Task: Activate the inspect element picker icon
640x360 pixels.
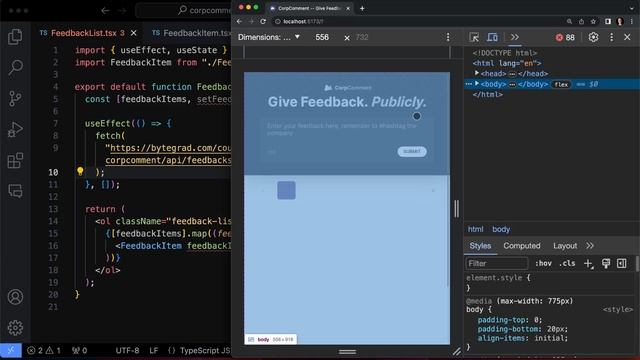Action: (474, 37)
